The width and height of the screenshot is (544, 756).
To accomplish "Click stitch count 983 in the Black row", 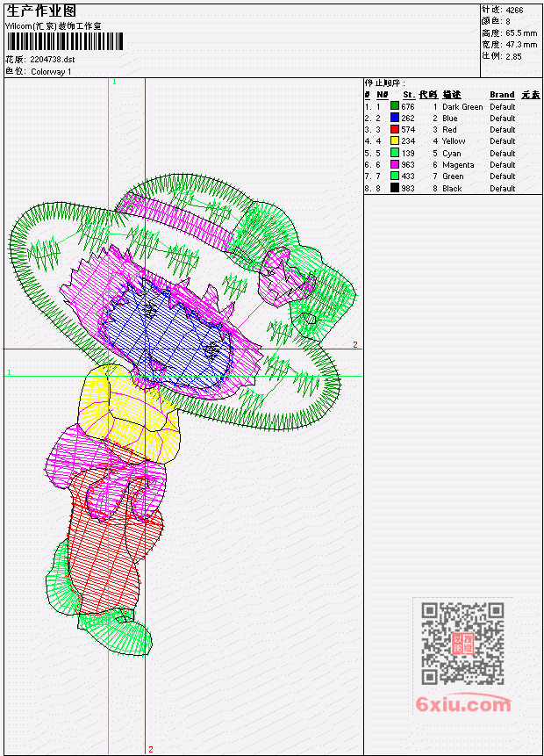I will (x=408, y=189).
